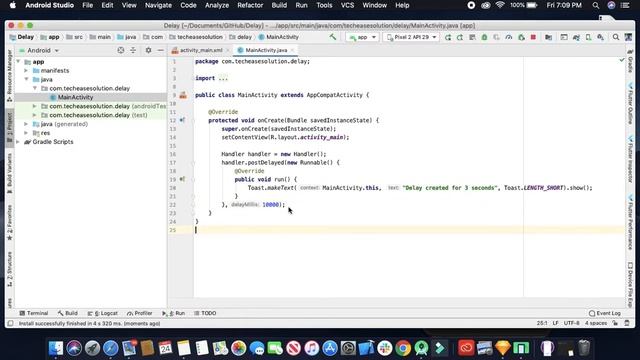640x360 pixels.
Task: Open the Android project view dropdown
Action: pyautogui.click(x=39, y=50)
